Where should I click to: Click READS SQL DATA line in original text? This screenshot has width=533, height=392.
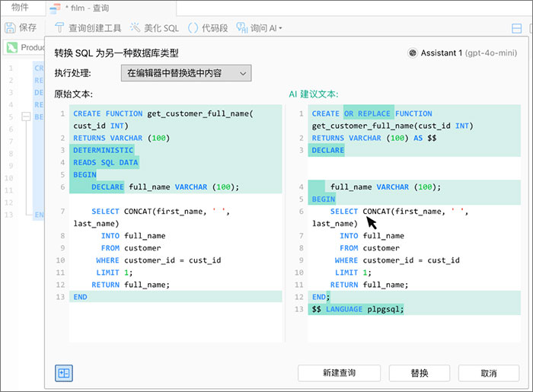tap(106, 162)
